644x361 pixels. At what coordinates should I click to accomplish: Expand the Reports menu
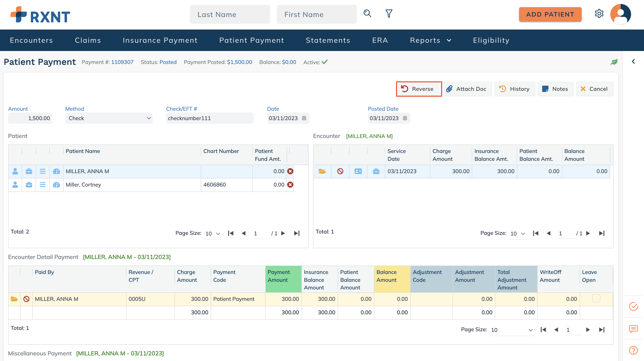pyautogui.click(x=431, y=40)
